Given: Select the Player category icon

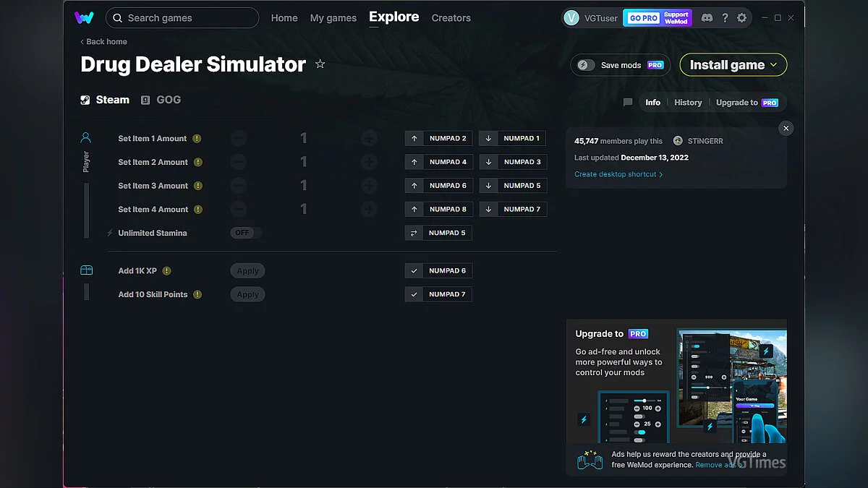Looking at the screenshot, I should 86,137.
